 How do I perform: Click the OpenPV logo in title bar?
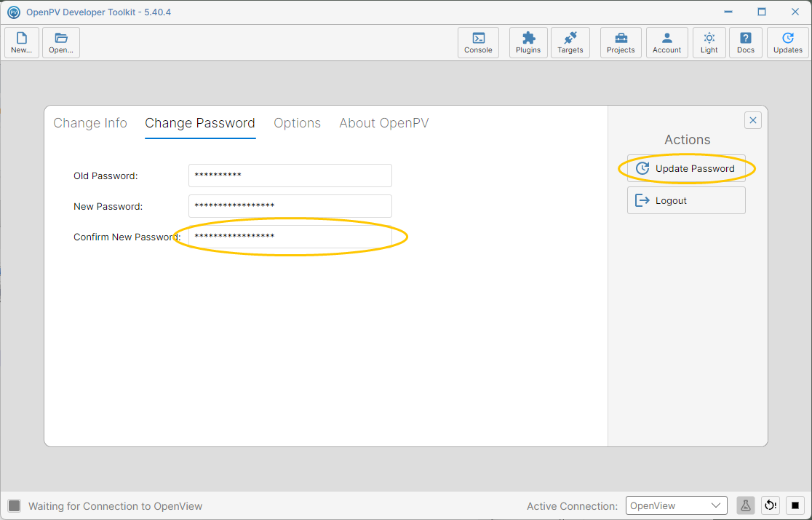point(14,12)
